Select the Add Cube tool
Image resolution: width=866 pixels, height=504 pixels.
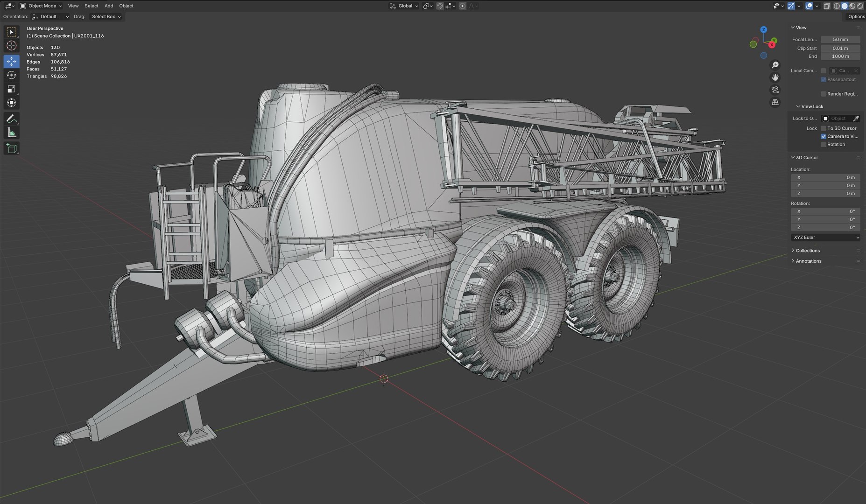pyautogui.click(x=12, y=149)
